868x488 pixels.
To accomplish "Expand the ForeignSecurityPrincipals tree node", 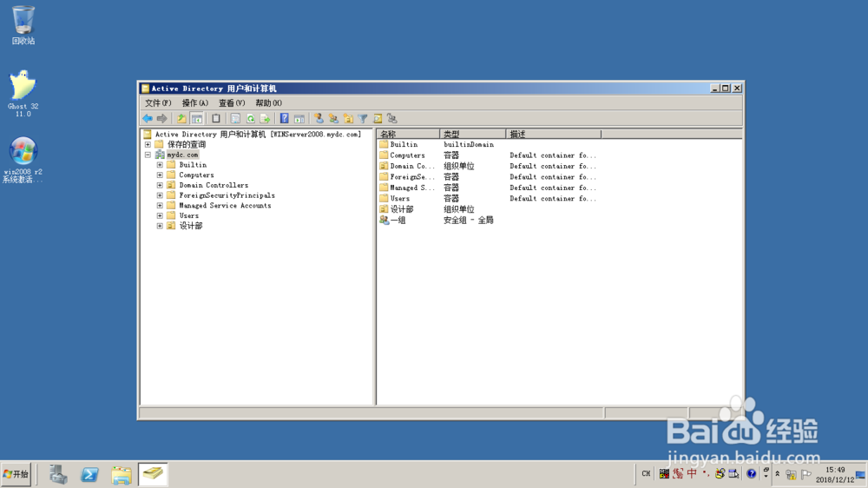I will tap(160, 195).
